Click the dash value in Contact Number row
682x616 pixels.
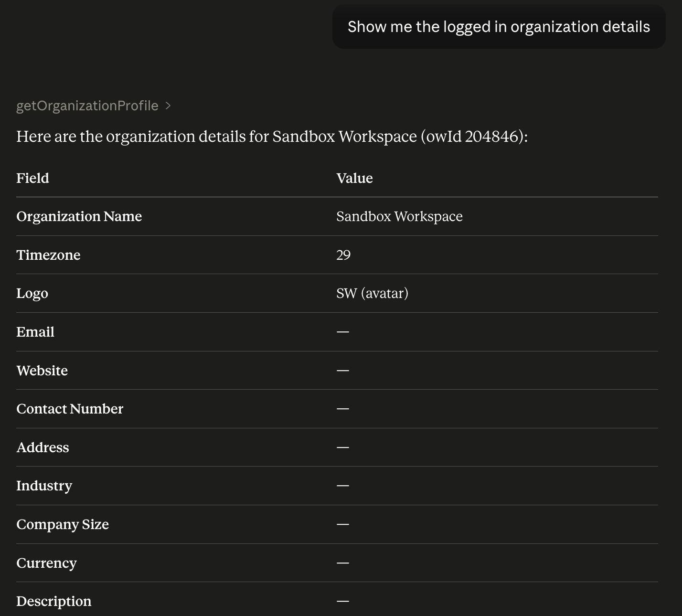coord(343,409)
